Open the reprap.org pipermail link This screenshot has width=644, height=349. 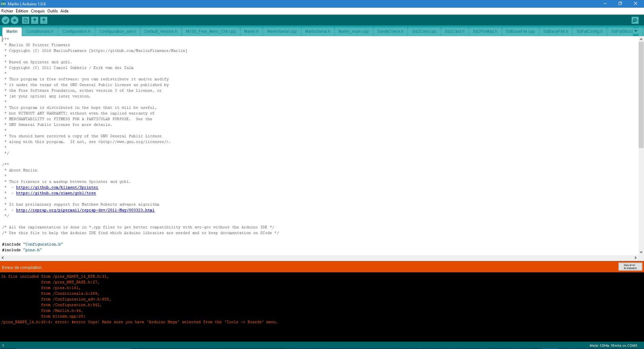tap(85, 210)
